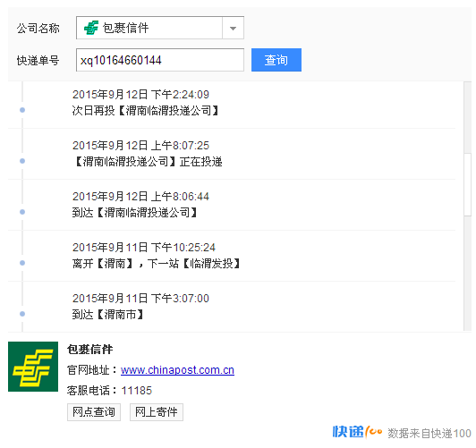476x448 pixels.
Task: Focus the tracking number input field
Action: point(160,60)
